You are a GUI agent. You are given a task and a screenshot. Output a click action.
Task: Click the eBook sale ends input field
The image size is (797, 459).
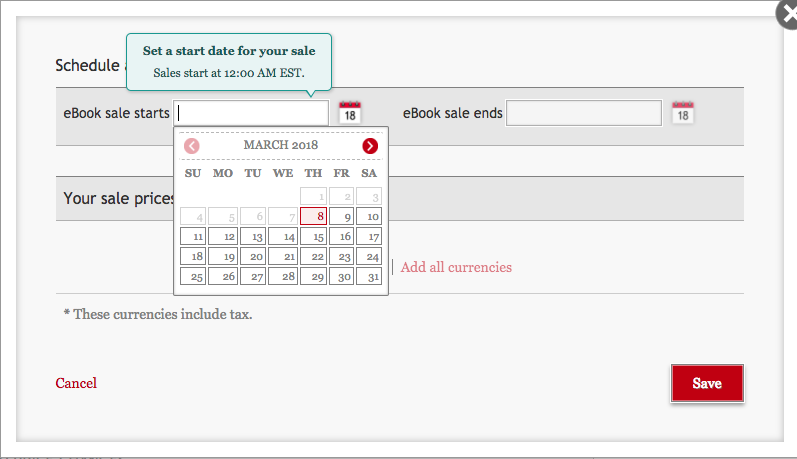click(584, 113)
